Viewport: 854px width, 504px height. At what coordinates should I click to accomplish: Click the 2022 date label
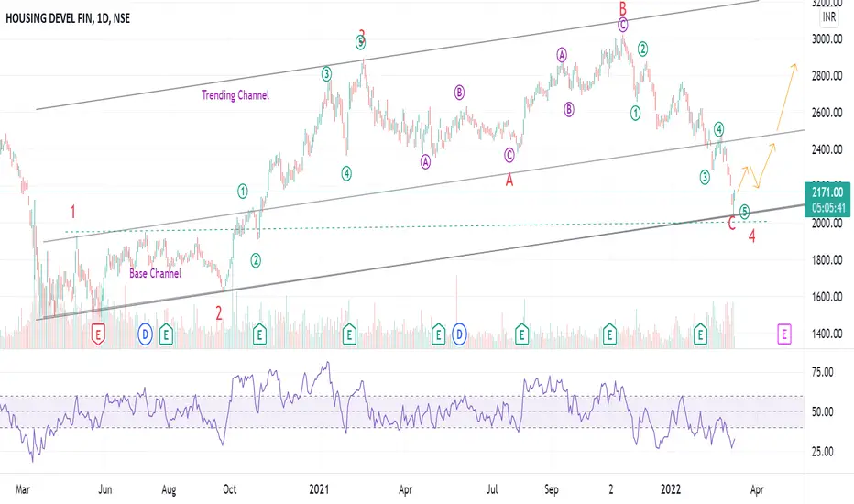tap(671, 489)
